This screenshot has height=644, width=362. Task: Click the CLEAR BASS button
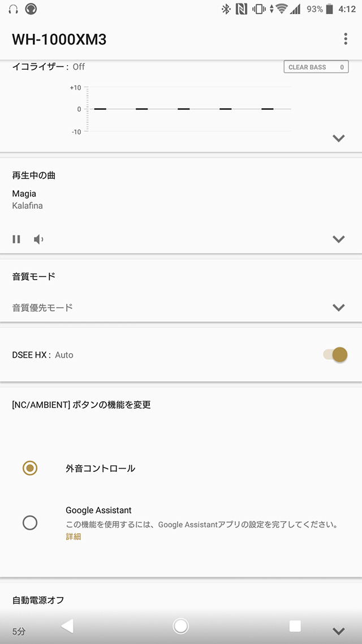click(x=316, y=67)
